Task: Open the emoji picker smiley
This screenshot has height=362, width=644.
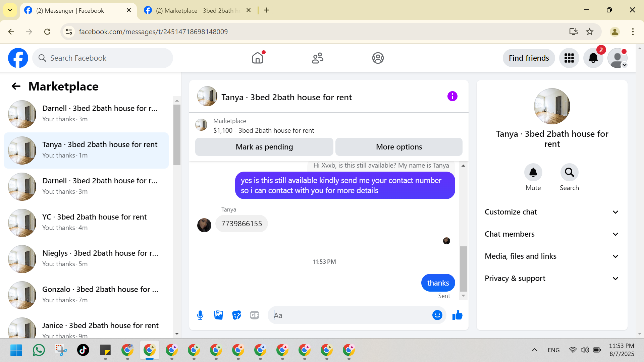Action: click(x=437, y=315)
